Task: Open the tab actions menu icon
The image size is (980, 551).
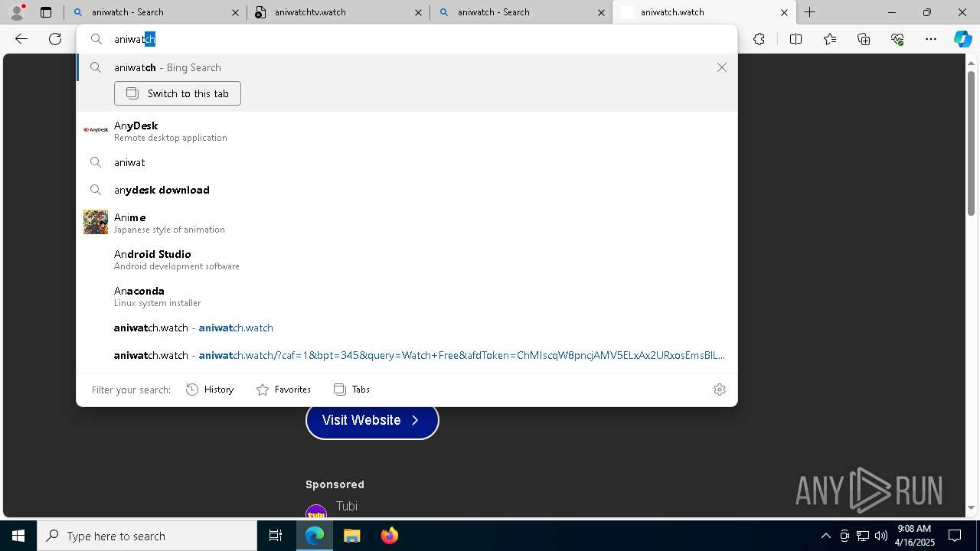Action: [46, 12]
